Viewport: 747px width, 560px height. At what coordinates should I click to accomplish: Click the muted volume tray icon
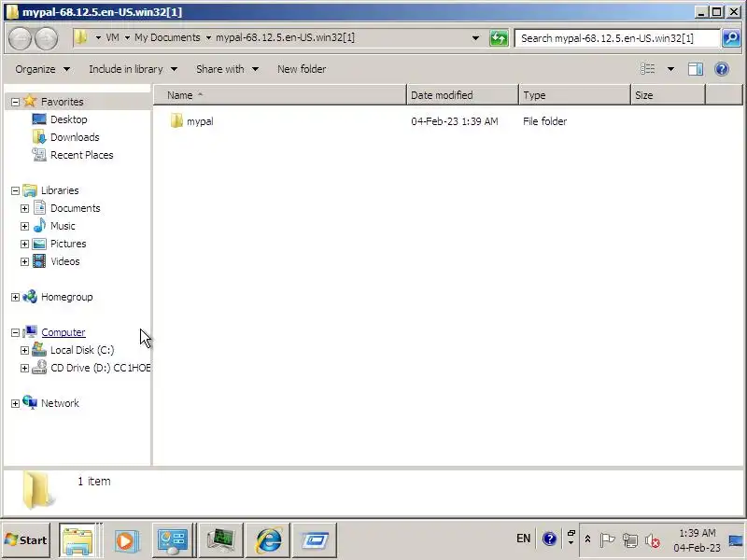(x=652, y=540)
